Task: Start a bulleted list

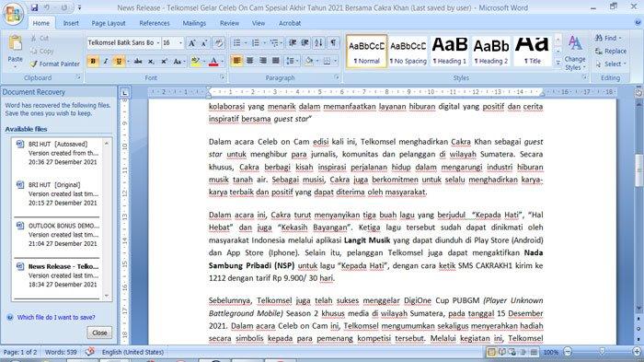Action: coord(237,42)
